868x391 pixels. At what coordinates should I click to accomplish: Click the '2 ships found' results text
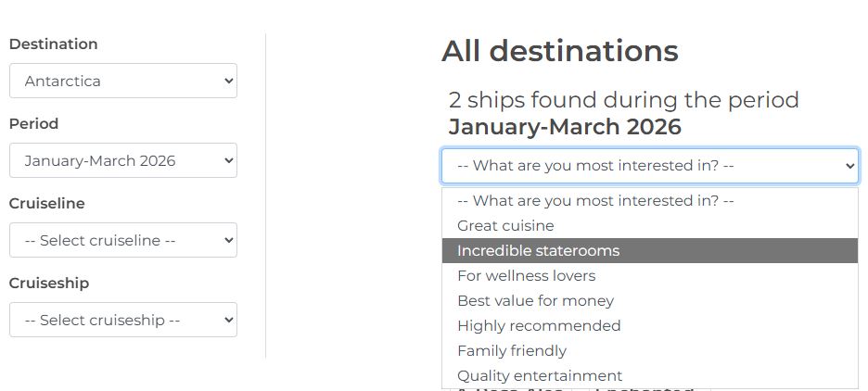point(623,99)
